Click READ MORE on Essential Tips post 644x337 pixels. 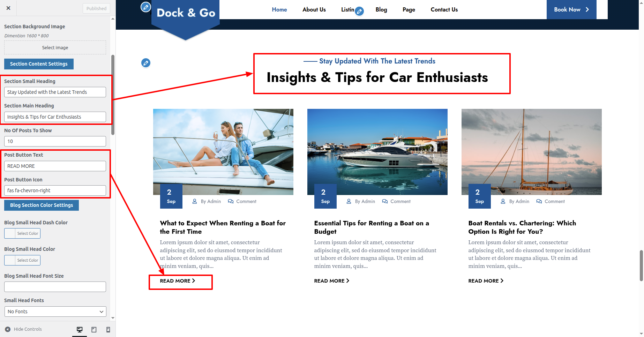pyautogui.click(x=331, y=281)
